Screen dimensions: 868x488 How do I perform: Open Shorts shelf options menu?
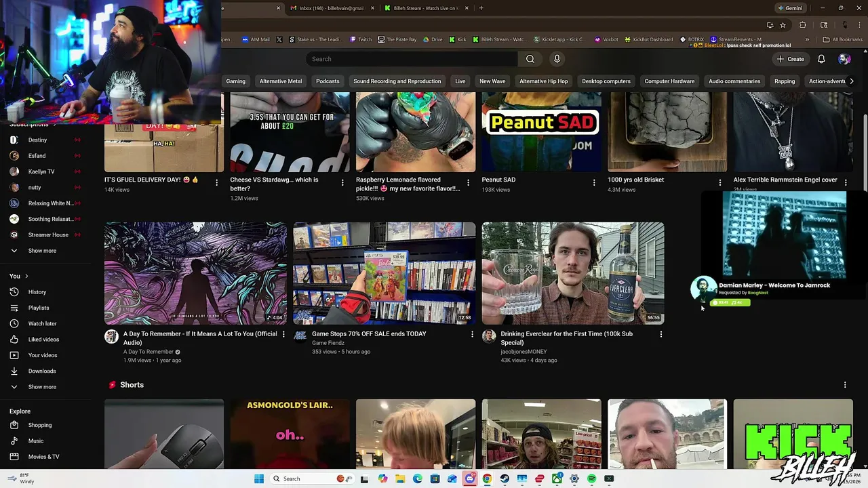845,385
